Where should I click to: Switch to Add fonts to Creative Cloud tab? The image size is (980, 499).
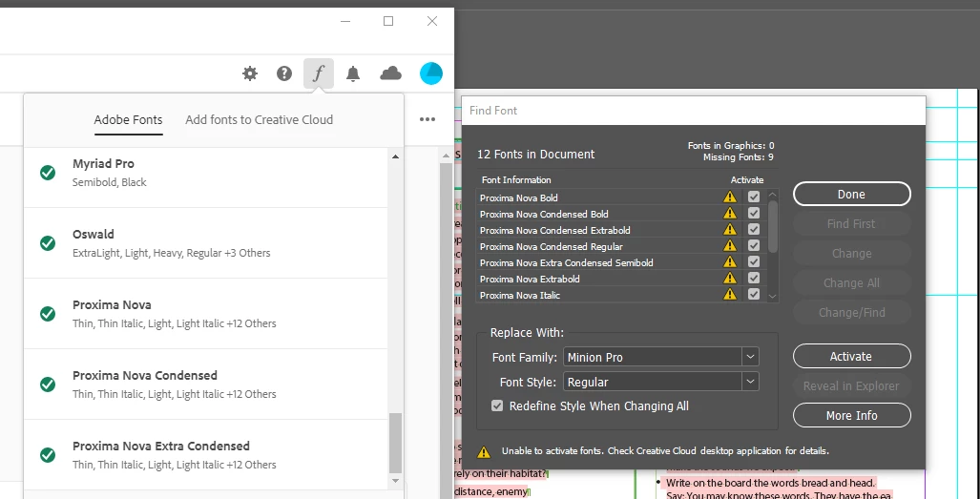(259, 119)
